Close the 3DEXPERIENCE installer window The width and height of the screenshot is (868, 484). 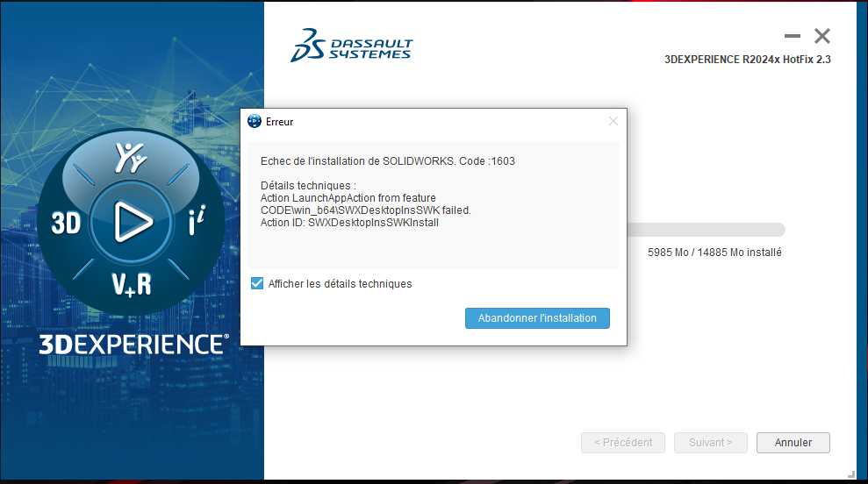coord(822,37)
